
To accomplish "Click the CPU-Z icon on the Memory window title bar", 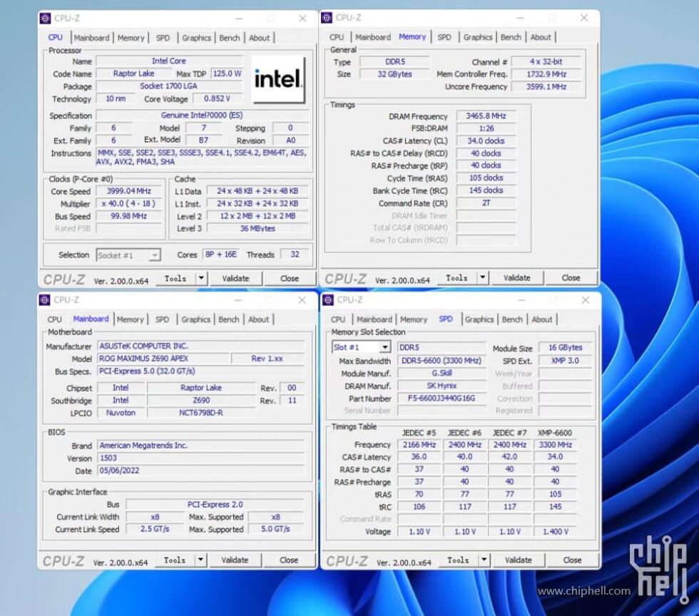I will coord(327,18).
